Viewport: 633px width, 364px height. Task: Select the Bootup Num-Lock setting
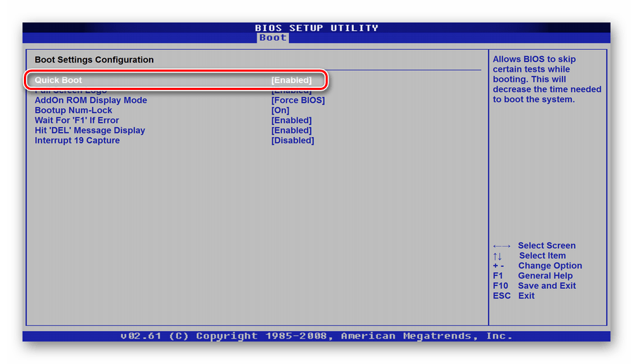coord(73,110)
